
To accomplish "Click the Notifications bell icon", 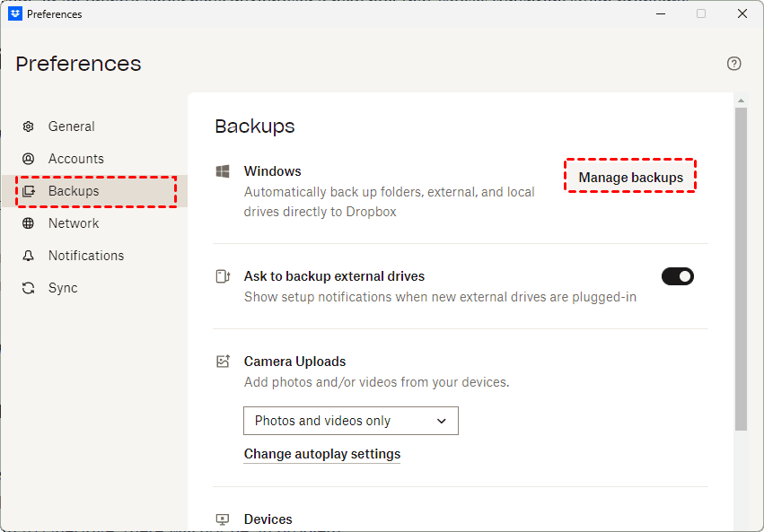I will pyautogui.click(x=29, y=256).
